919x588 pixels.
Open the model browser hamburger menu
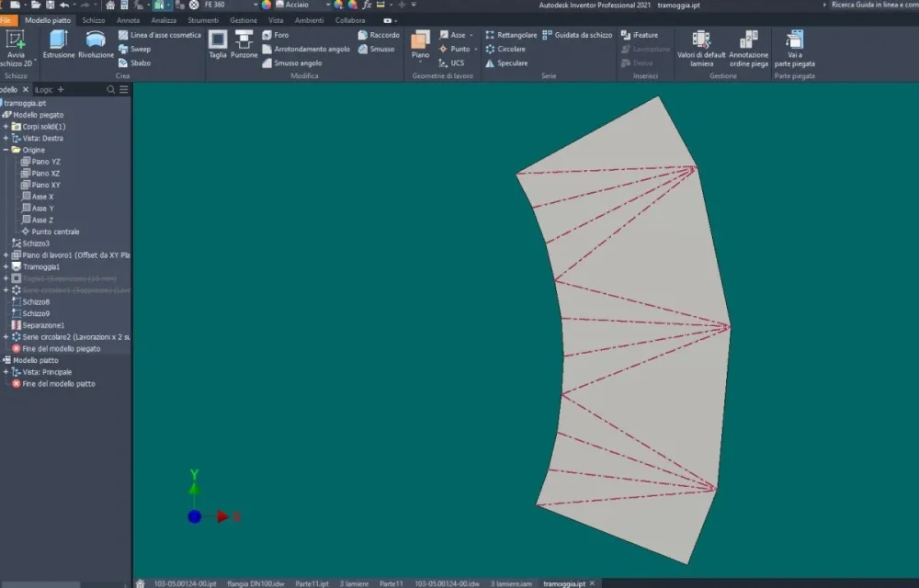pyautogui.click(x=124, y=90)
